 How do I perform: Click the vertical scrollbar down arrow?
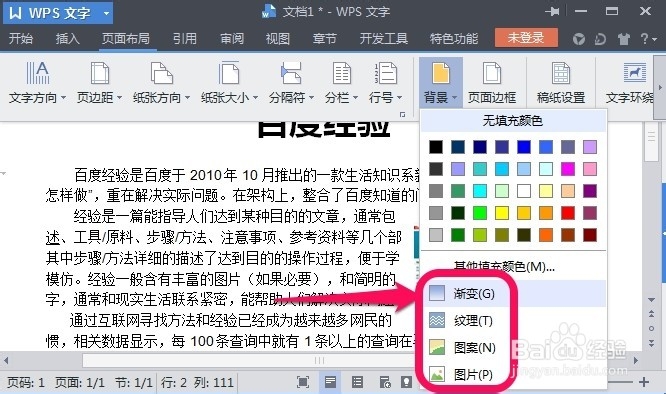point(651,300)
